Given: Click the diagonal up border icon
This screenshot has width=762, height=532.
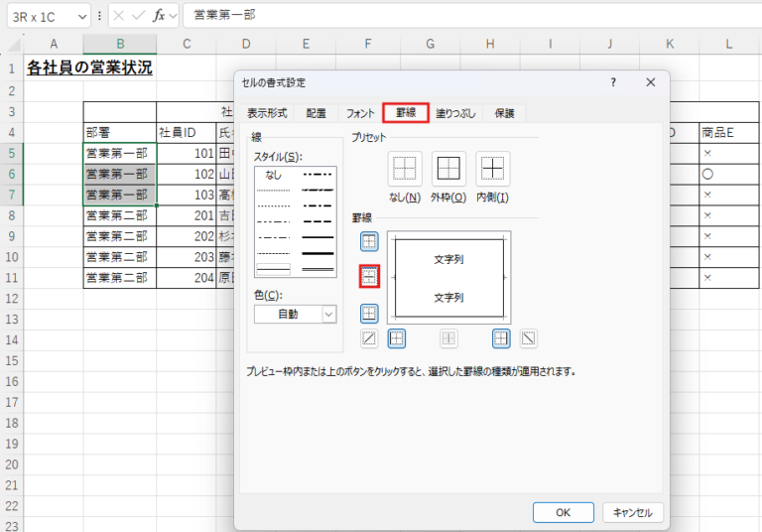Looking at the screenshot, I should coord(369,338).
